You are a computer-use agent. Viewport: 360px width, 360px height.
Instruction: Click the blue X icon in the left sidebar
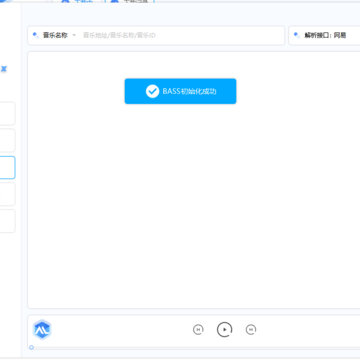coord(4,69)
